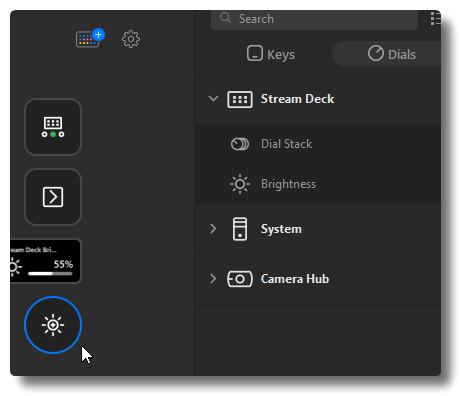461x396 pixels.
Task: Select the Brightness action label
Action: click(x=288, y=184)
